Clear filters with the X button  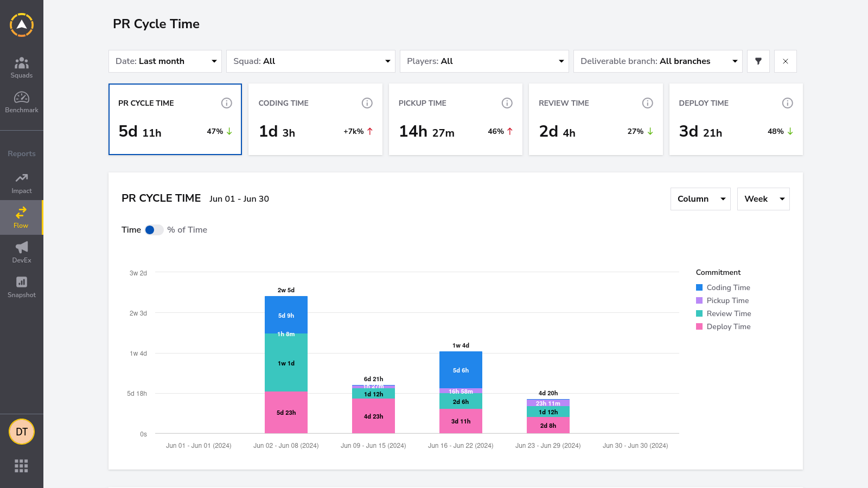(x=786, y=61)
